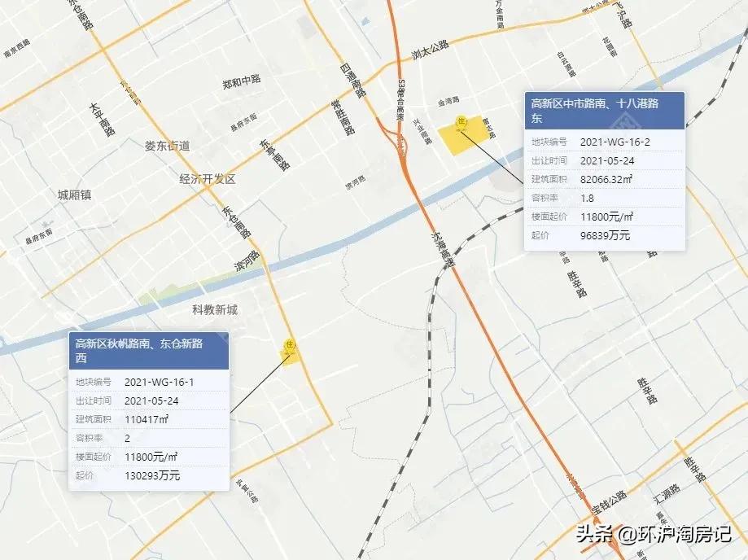Click the 高新区秋帆路南、东仓新路西 card header
Viewport: 748px width, 560px height.
point(148,351)
